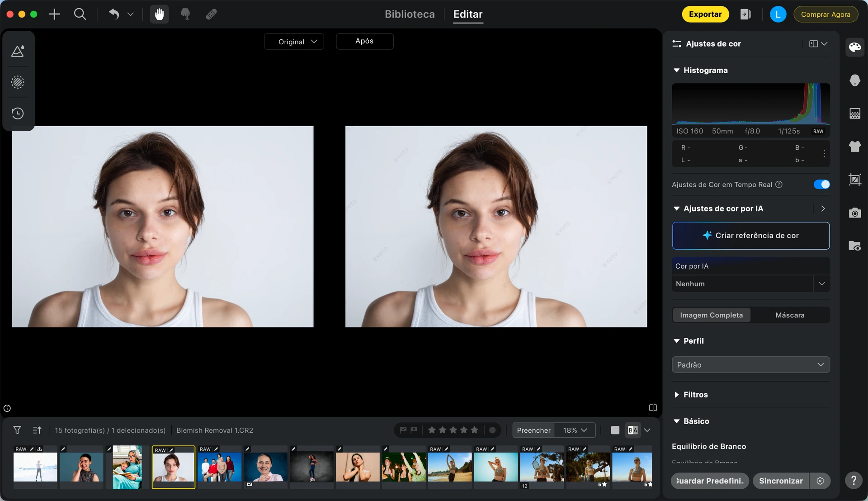The image size is (868, 501).
Task: Select the Blemish Removal 1.CR2 filmstrip thumbnail
Action: coord(173,467)
